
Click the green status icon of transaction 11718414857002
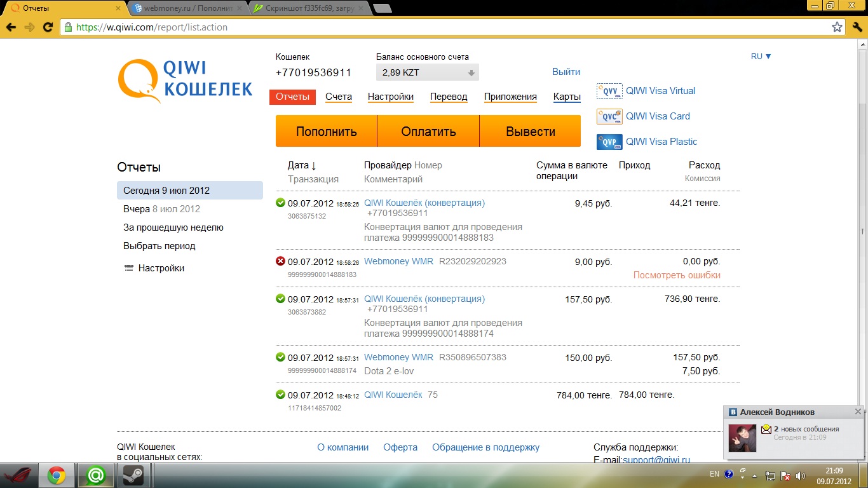click(280, 395)
